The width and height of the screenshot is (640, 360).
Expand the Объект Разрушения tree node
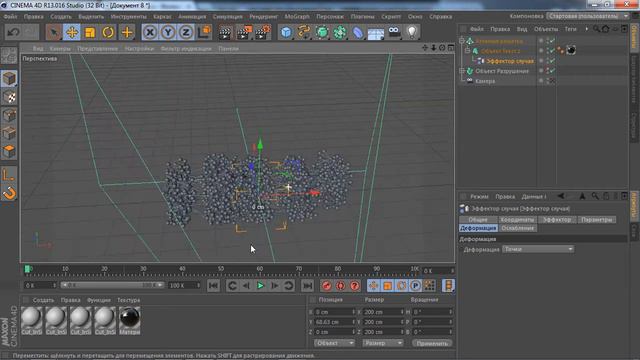(462, 71)
